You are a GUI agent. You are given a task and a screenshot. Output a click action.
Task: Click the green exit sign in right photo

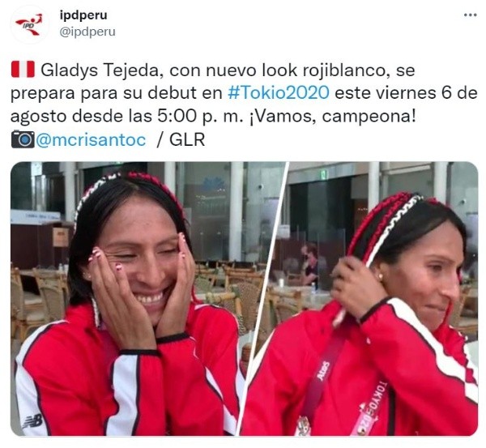(x=324, y=175)
